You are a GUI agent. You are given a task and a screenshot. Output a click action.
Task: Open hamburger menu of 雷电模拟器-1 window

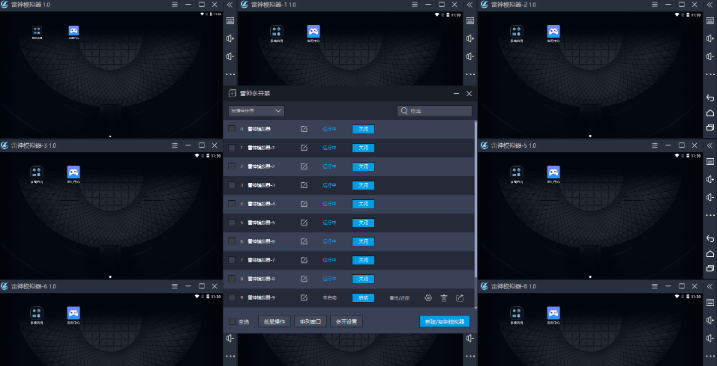415,5
